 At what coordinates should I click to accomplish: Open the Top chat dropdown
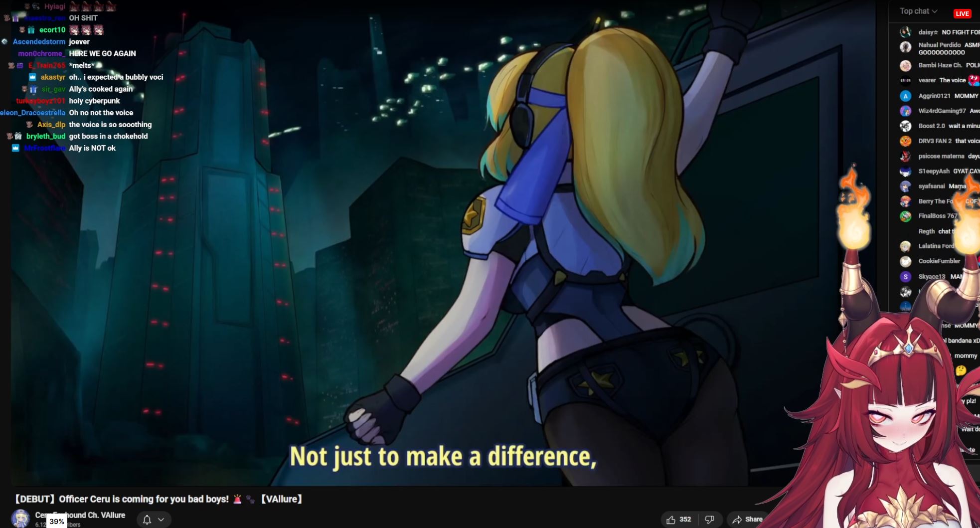click(x=918, y=11)
